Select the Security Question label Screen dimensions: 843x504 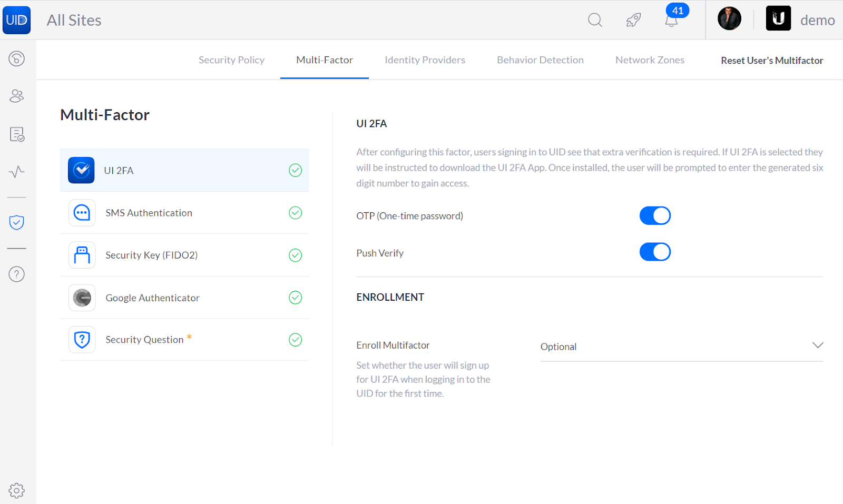pyautogui.click(x=144, y=340)
